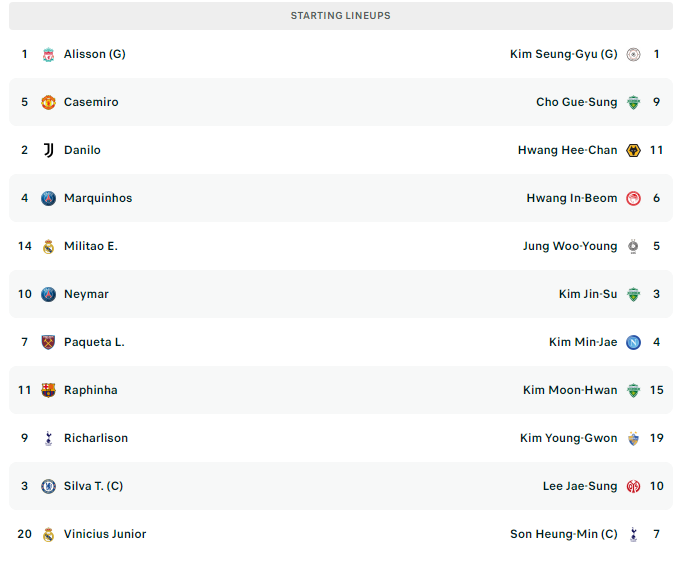The image size is (682, 573).
Task: Click the PSG crest beside Marquinhos
Action: tap(48, 198)
